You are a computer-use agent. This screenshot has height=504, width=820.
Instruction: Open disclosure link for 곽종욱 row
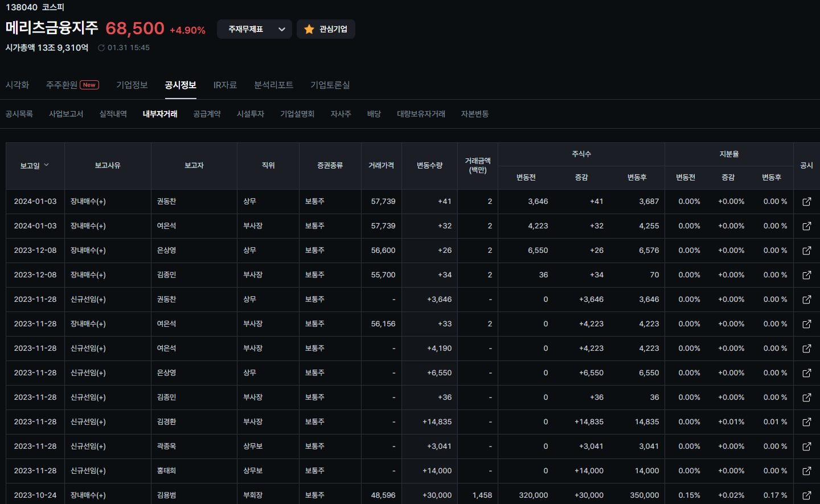pos(806,446)
